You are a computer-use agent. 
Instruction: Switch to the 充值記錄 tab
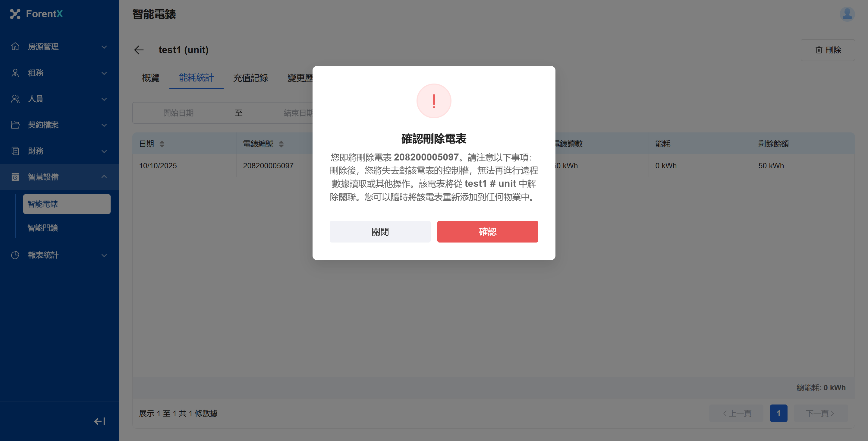click(250, 78)
